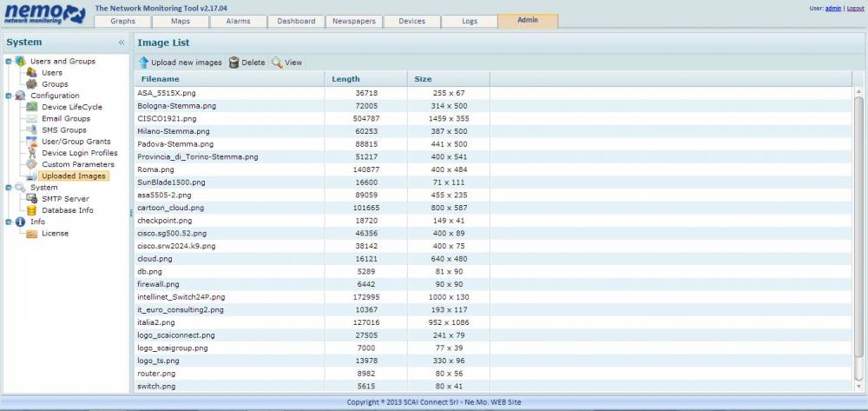Screen dimensions: 868x411
Task: Click the Custom Parameters icon
Action: coord(31,164)
